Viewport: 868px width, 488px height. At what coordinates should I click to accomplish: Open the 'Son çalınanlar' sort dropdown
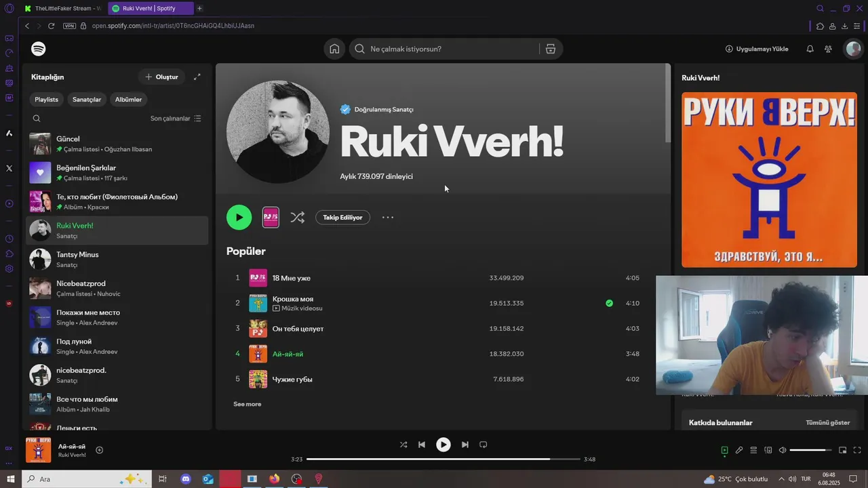click(176, 118)
